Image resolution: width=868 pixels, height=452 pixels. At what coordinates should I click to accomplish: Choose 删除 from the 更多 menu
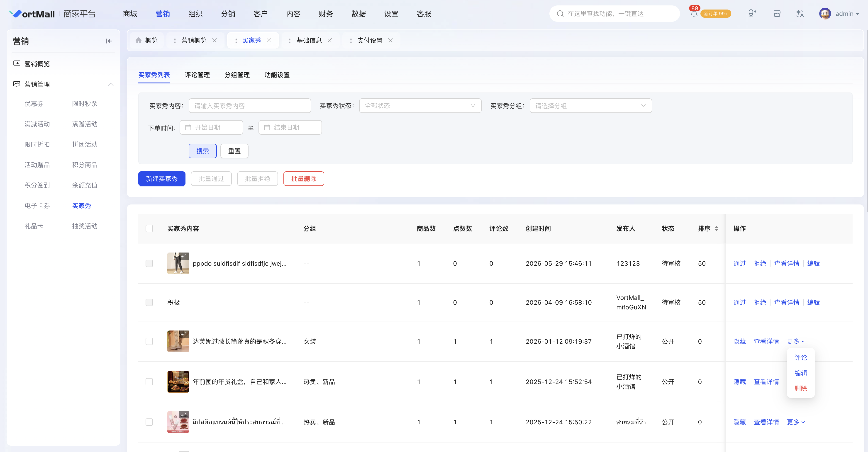pos(801,388)
